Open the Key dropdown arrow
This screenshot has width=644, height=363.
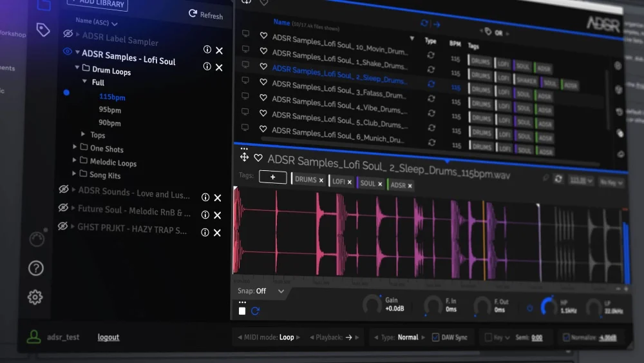tap(507, 337)
